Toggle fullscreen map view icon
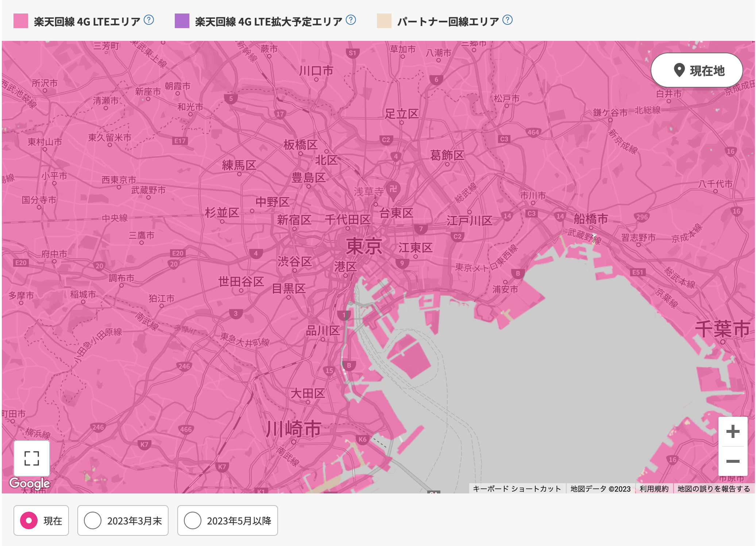756x546 pixels. [x=32, y=458]
